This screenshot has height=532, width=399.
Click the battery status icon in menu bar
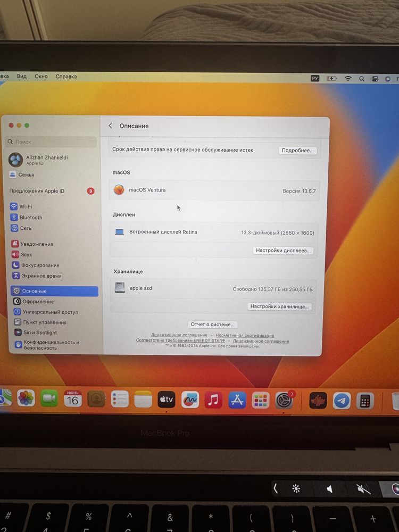331,78
